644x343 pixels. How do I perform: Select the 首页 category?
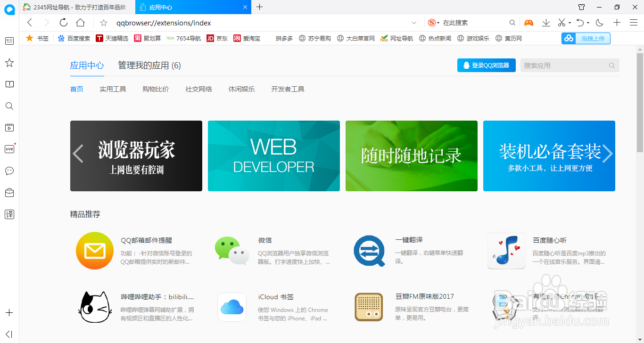tap(77, 89)
